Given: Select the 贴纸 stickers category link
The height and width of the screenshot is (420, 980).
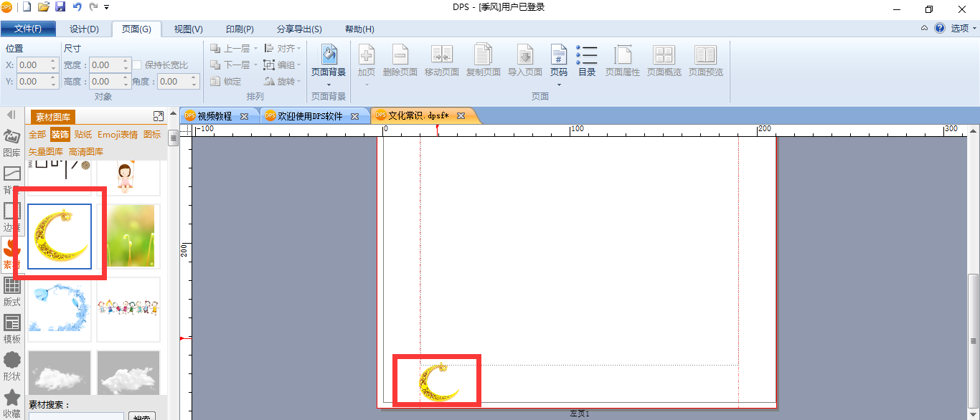Looking at the screenshot, I should point(83,134).
